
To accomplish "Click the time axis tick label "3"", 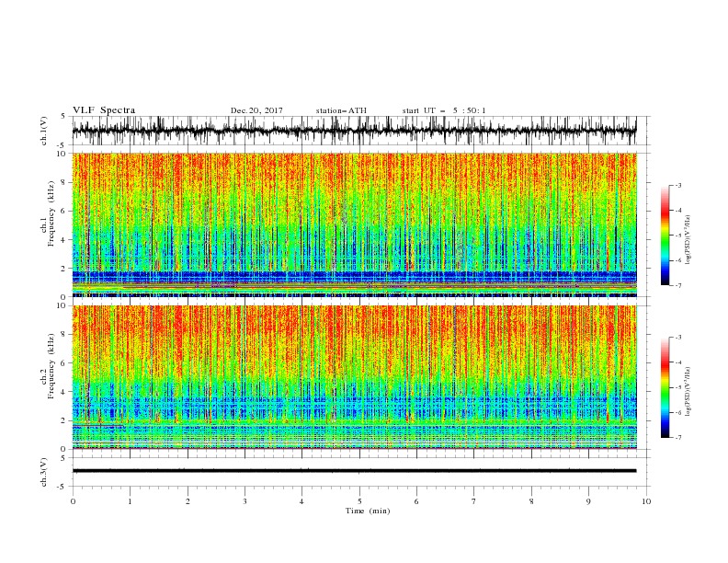I will tap(245, 501).
